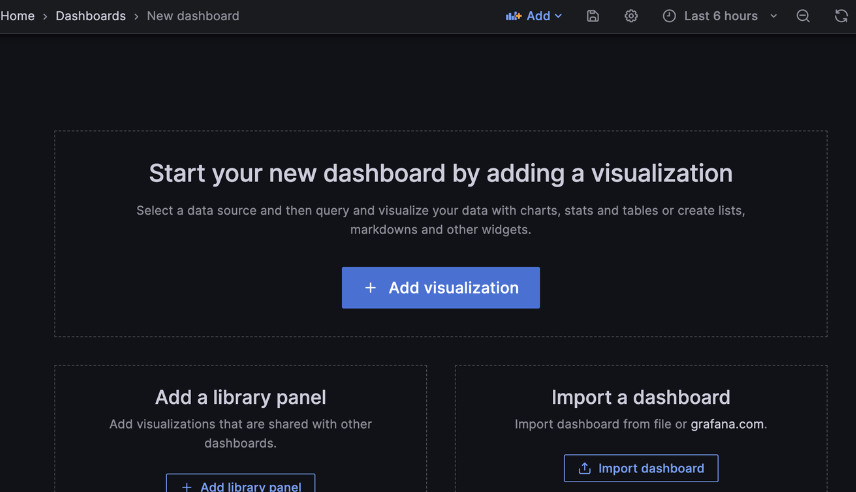
Task: Click the clock icon in time picker
Action: [669, 16]
